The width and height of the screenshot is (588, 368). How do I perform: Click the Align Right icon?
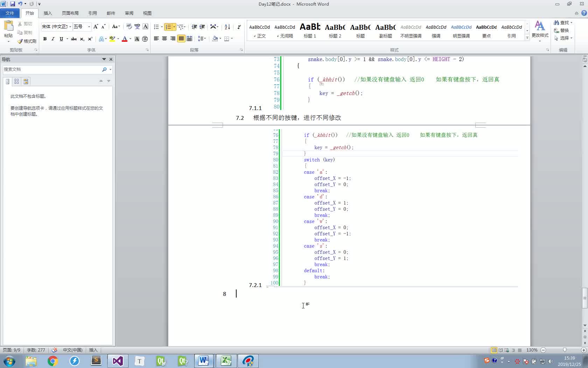173,39
